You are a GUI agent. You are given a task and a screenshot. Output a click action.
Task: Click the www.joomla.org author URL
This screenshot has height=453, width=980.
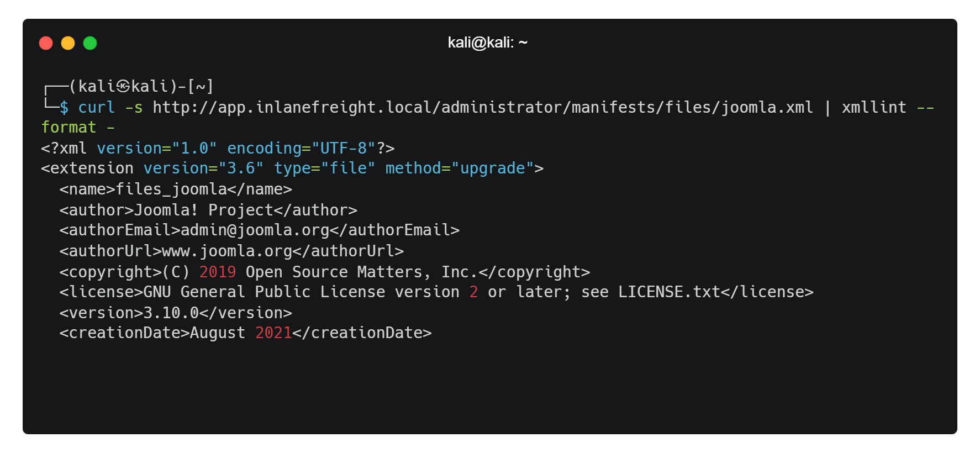[226, 251]
